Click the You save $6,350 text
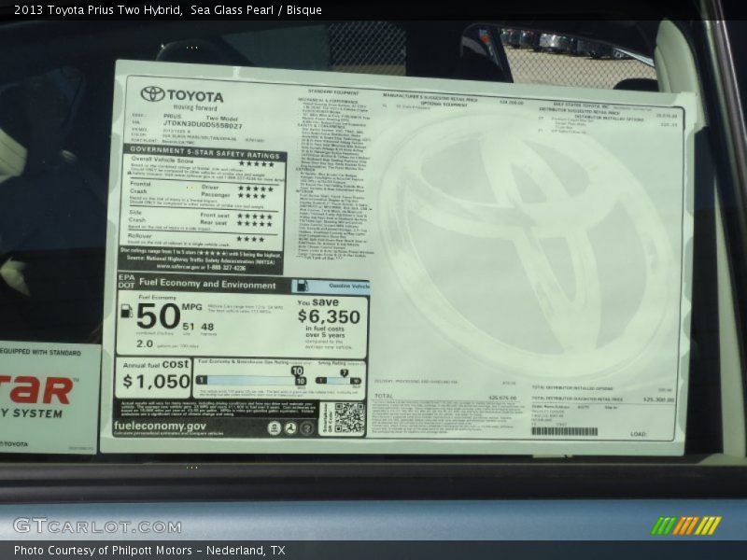This screenshot has height=560, width=747. pos(328,311)
